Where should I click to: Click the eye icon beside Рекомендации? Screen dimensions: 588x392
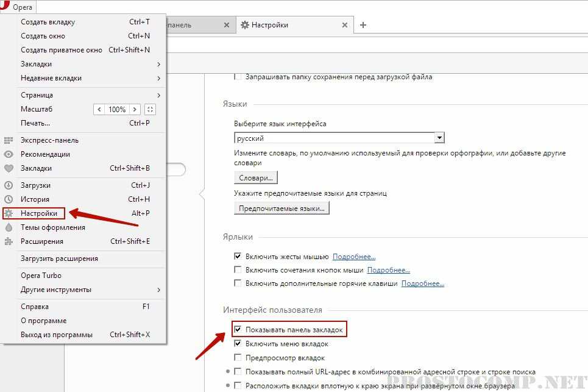[x=9, y=154]
